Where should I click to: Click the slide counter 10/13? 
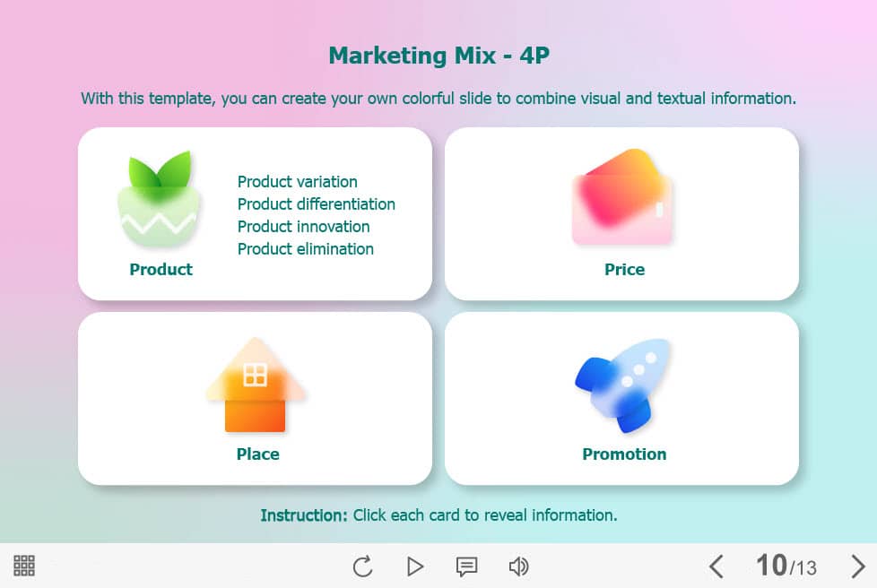click(x=786, y=566)
